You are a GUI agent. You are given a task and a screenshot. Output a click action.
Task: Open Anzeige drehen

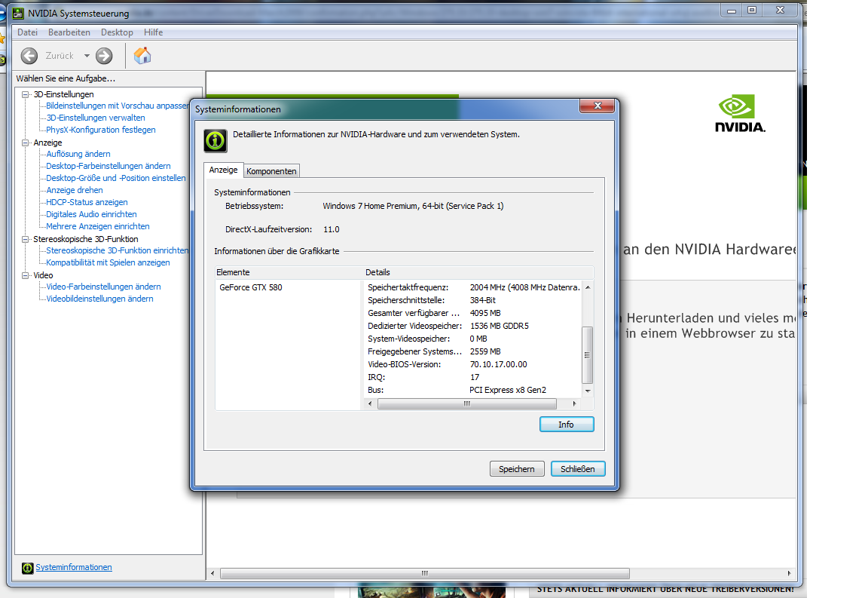(74, 191)
